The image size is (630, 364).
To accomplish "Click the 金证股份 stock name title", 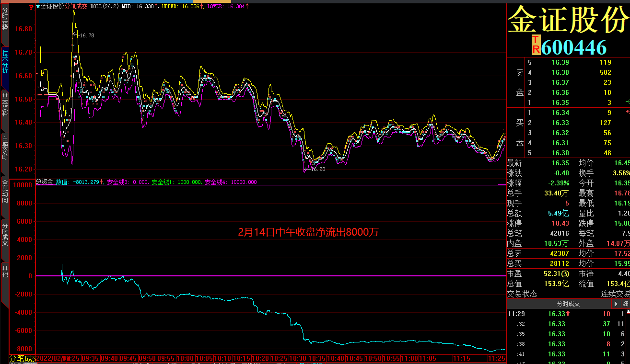I will (568, 19).
